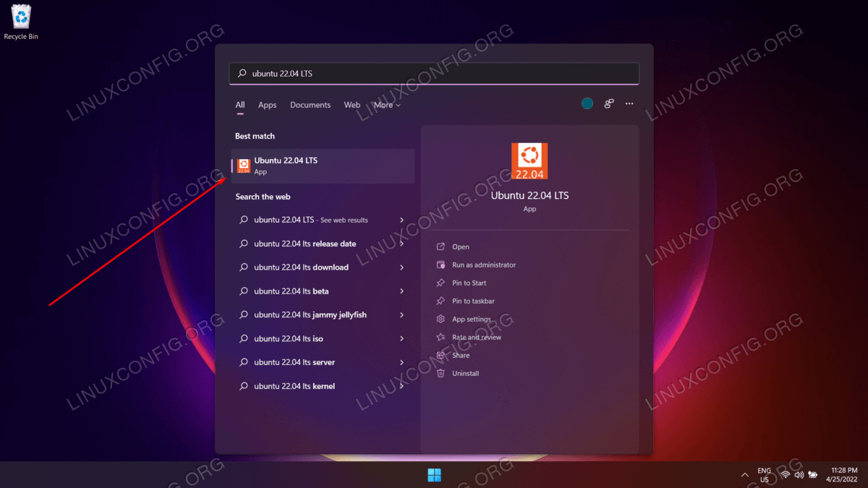Choose Pin to taskbar

473,301
